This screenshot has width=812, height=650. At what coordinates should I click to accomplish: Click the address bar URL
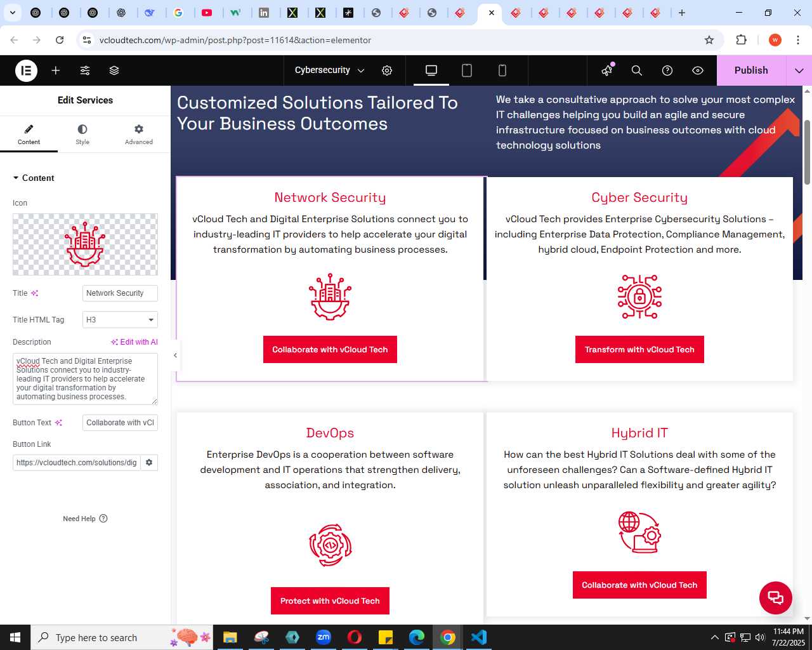(235, 40)
